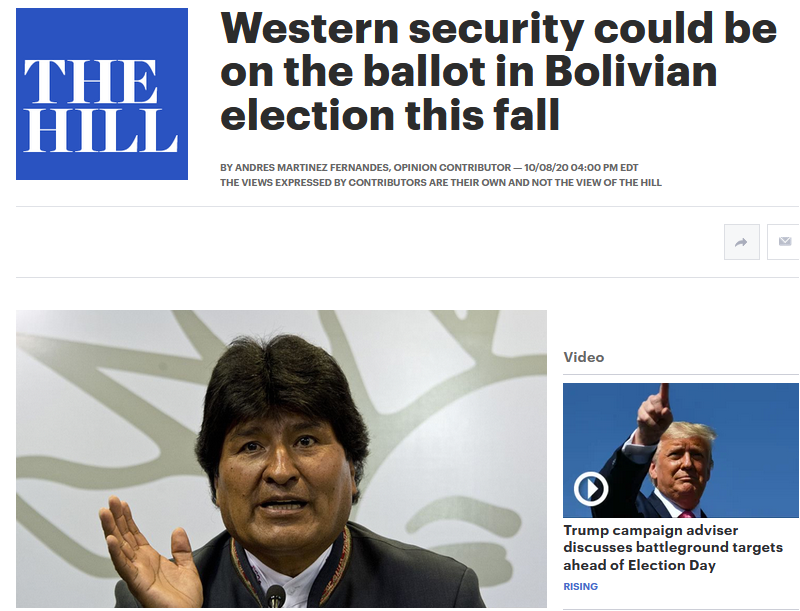Viewport: 800px width, 611px height.
Task: Click 'ahead of Election Day' video caption text
Action: [x=639, y=566]
